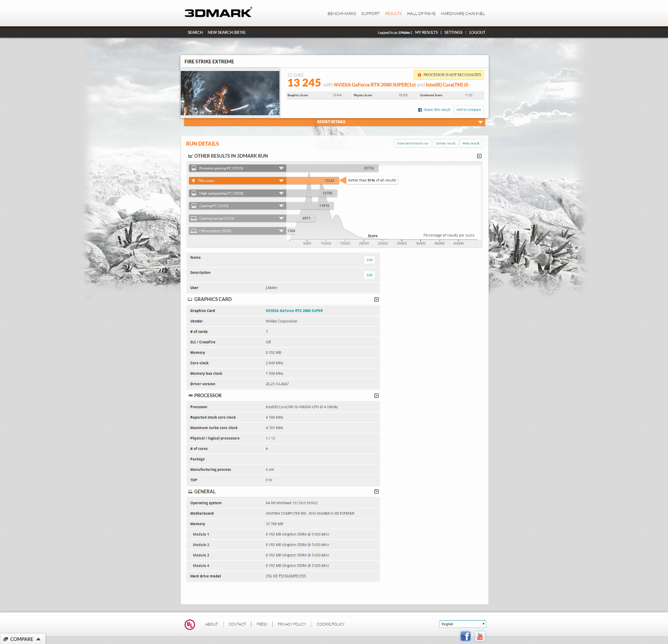Click the Intel(R) Core(TM) i5- link in header
This screenshot has width=668, height=644.
click(x=448, y=85)
